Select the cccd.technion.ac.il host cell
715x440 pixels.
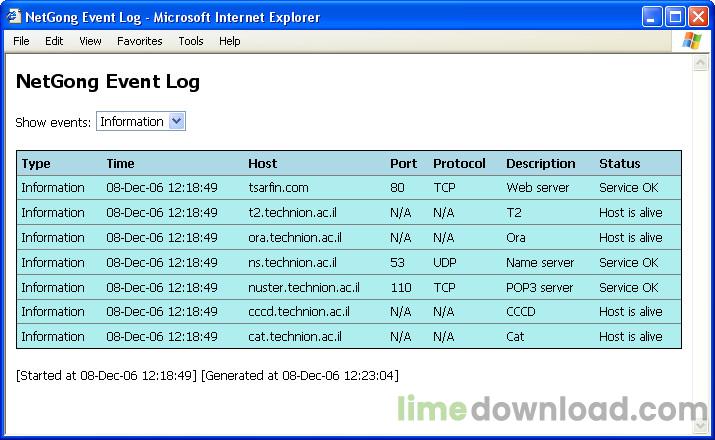[299, 312]
